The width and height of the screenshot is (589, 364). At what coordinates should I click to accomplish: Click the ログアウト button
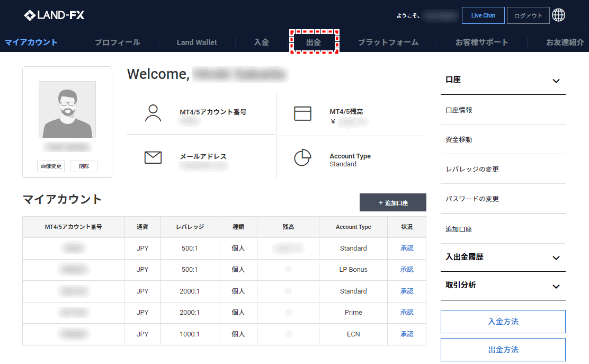pyautogui.click(x=528, y=15)
